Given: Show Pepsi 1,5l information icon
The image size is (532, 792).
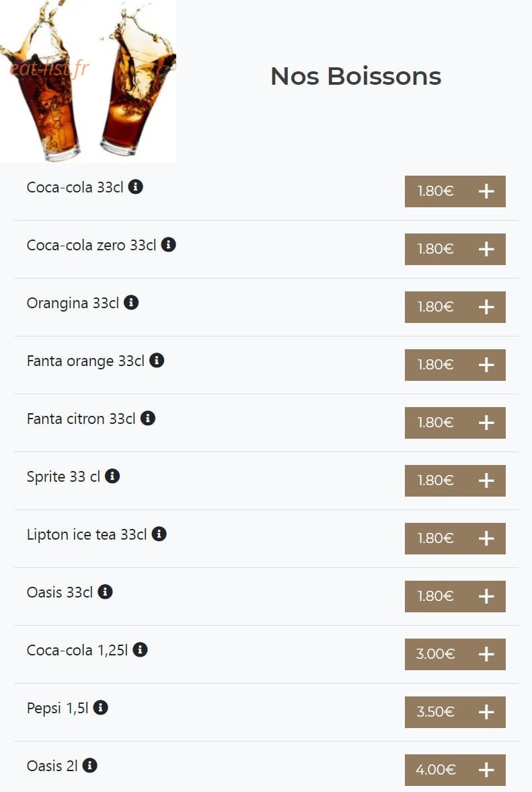Looking at the screenshot, I should 101,708.
